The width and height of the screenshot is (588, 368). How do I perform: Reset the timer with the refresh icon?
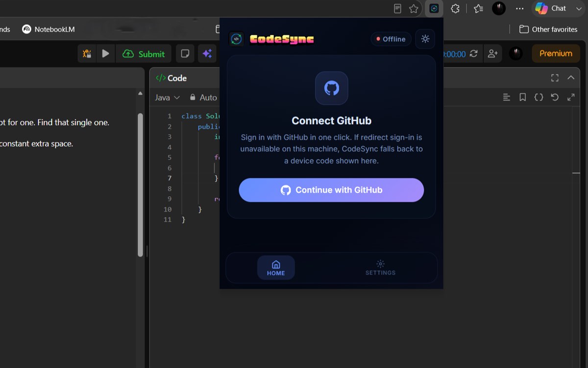(473, 53)
